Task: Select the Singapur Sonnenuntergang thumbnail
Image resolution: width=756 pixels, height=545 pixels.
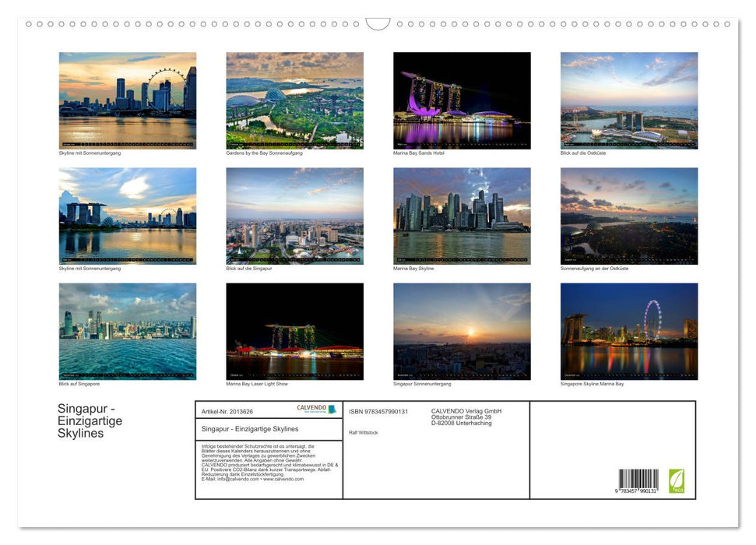Action: [462, 331]
